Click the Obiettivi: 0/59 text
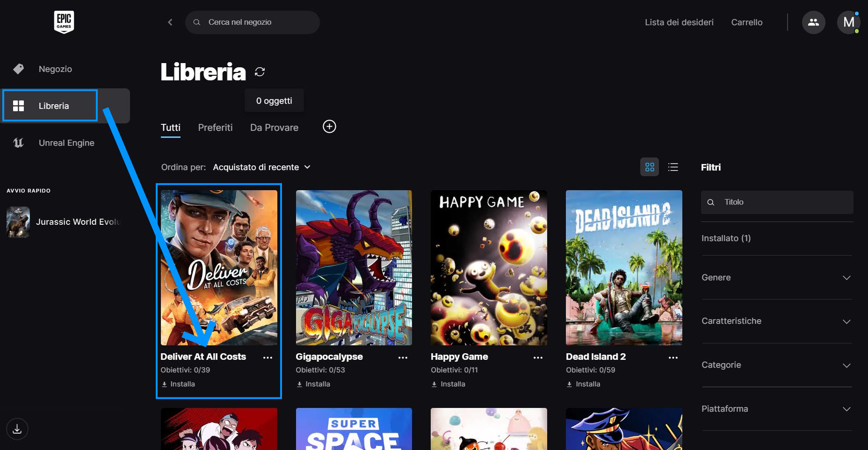868x450 pixels. 591,370
